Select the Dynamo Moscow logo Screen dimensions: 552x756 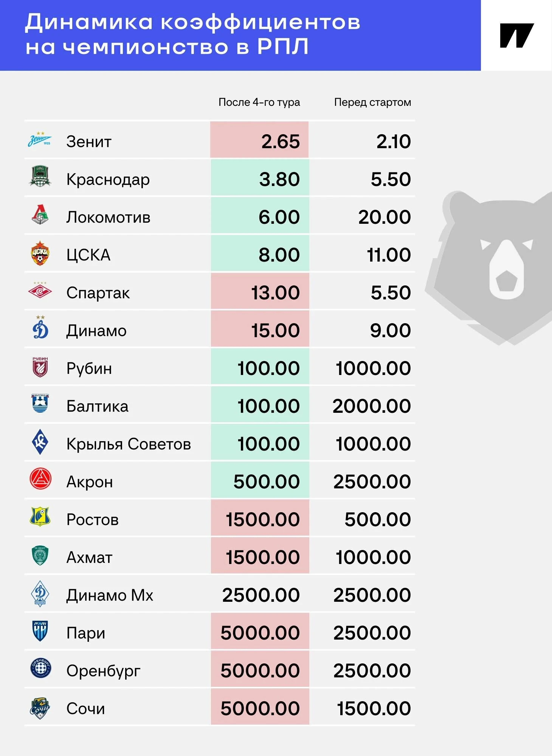[x=40, y=328]
